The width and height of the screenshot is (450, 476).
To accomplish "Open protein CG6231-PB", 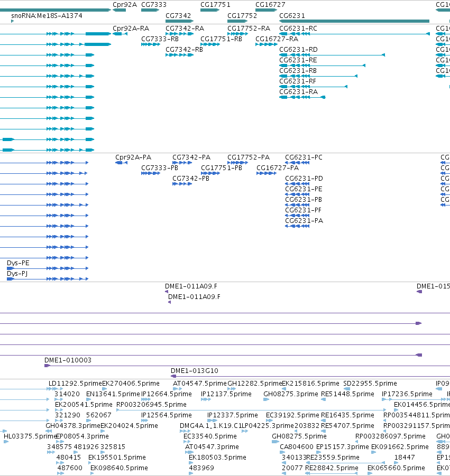I will click(303, 200).
